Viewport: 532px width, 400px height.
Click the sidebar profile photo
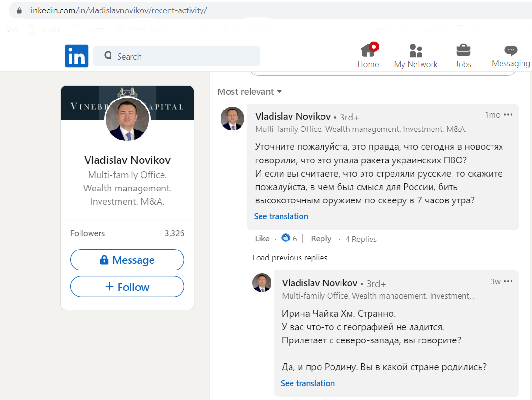click(x=127, y=120)
